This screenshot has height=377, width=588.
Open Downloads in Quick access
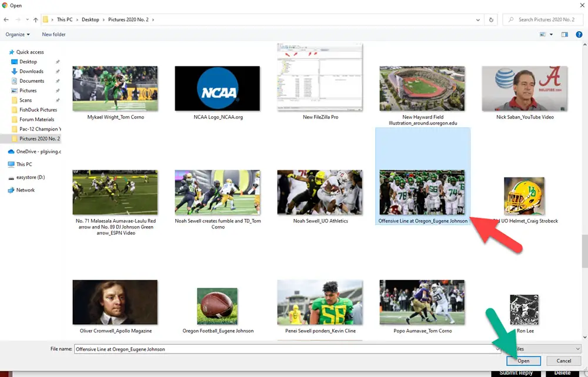click(31, 71)
